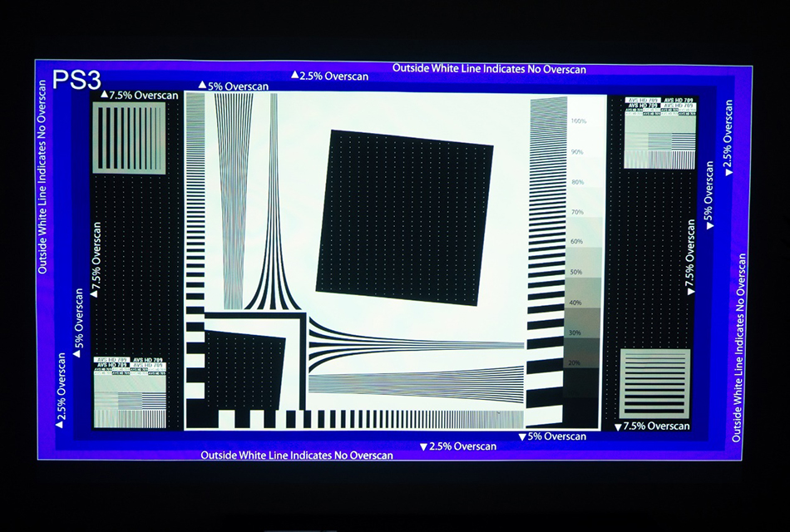
Task: Click the bottom-right 7.5% Overscan arrow marker
Action: click(x=618, y=426)
